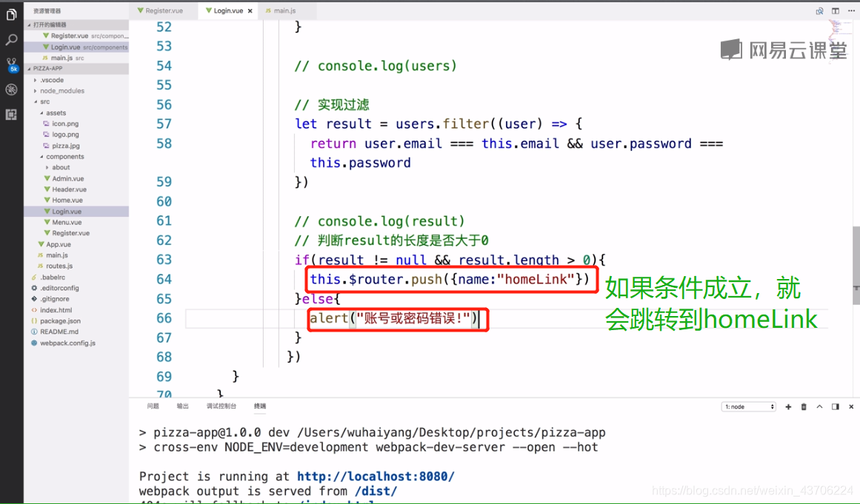Collapse the 打开的编辑器 section
Image resolution: width=860 pixels, height=504 pixels.
click(x=76, y=24)
